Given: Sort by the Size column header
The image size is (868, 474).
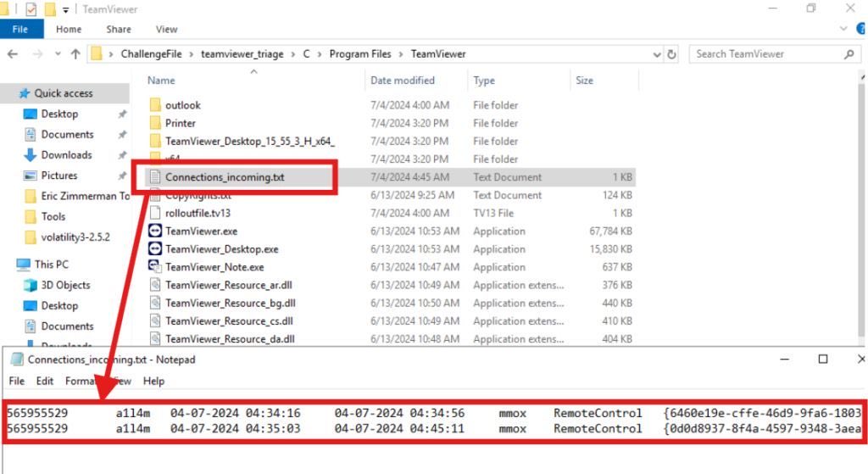Looking at the screenshot, I should [x=584, y=81].
